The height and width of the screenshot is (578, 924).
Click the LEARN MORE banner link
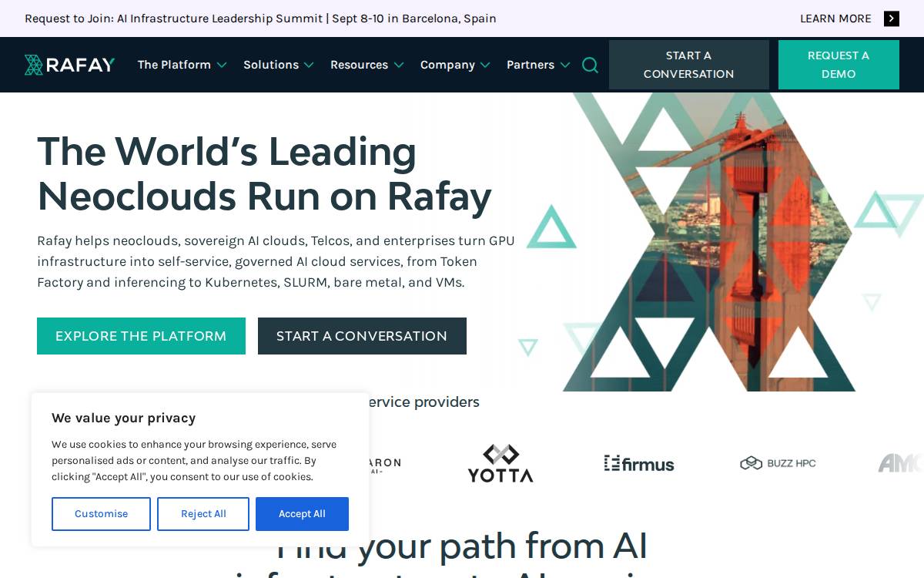835,18
